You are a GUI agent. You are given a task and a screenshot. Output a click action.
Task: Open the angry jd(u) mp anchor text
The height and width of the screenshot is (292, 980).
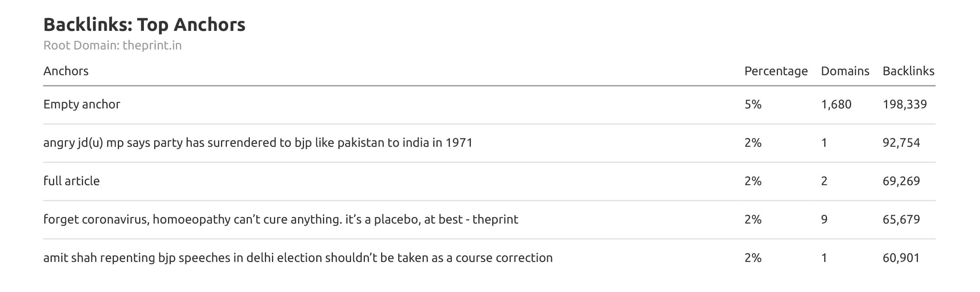(x=258, y=143)
